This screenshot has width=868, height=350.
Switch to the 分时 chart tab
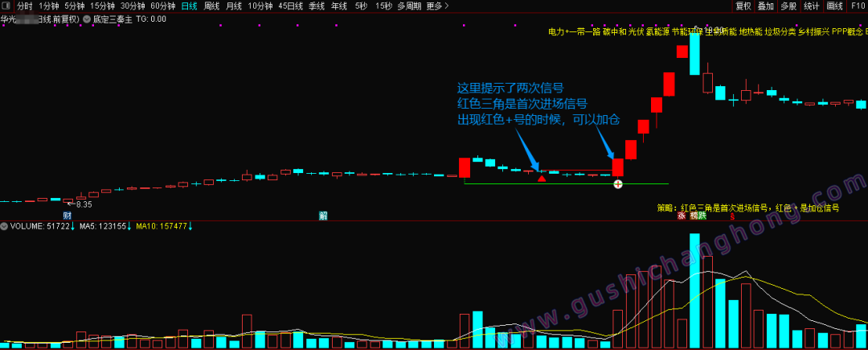tap(25, 6)
